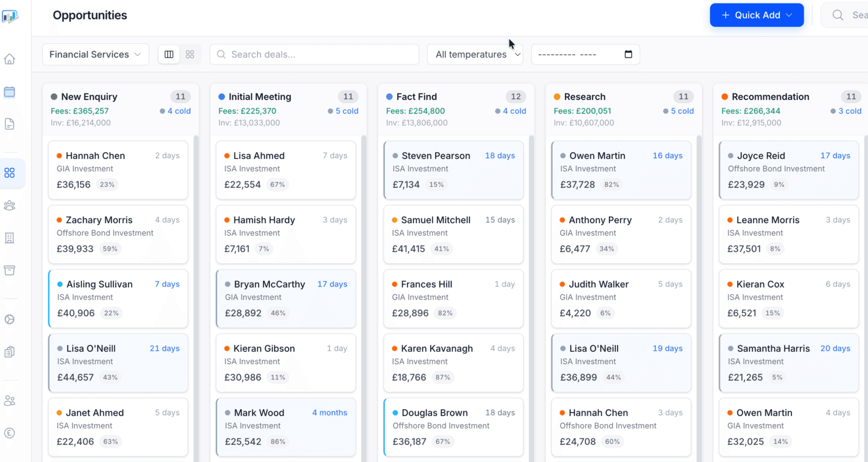The height and width of the screenshot is (462, 868).
Task: Open Steven Pearson deal card
Action: 453,170
